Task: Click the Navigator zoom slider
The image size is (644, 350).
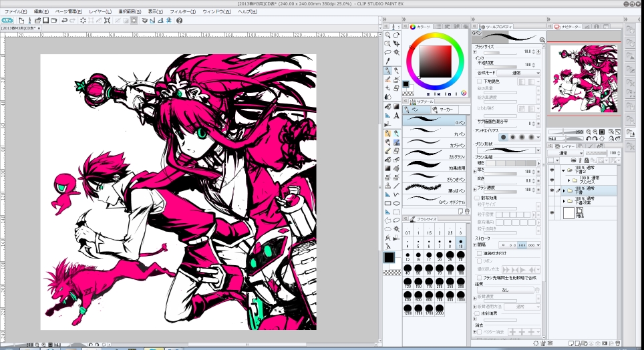Action: point(567,132)
